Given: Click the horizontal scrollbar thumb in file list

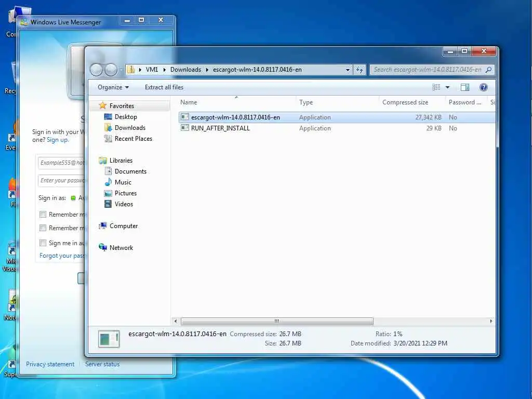Looking at the screenshot, I should pyautogui.click(x=277, y=321).
